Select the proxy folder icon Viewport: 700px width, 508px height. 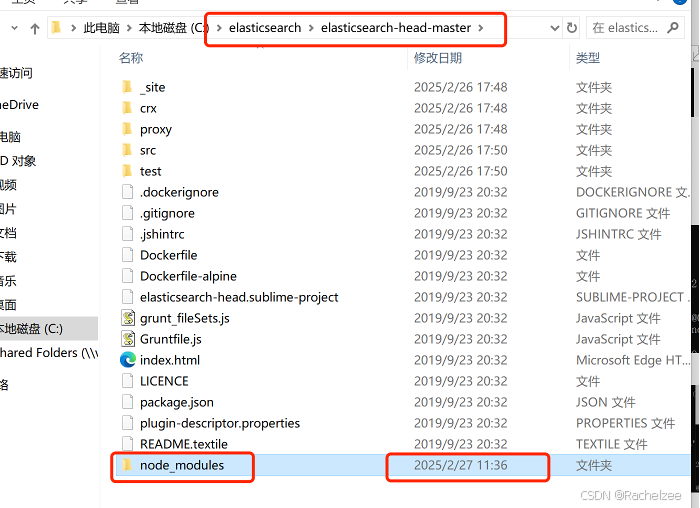pos(127,129)
